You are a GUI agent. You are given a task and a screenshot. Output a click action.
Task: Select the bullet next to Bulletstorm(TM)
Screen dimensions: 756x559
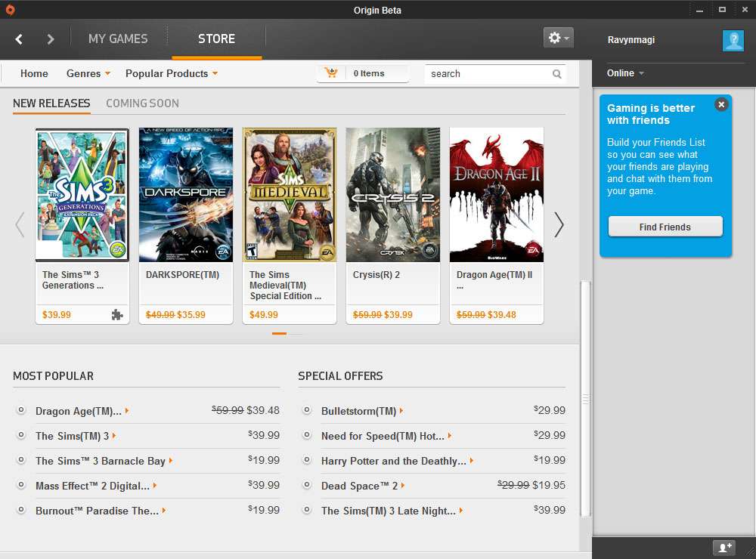307,411
